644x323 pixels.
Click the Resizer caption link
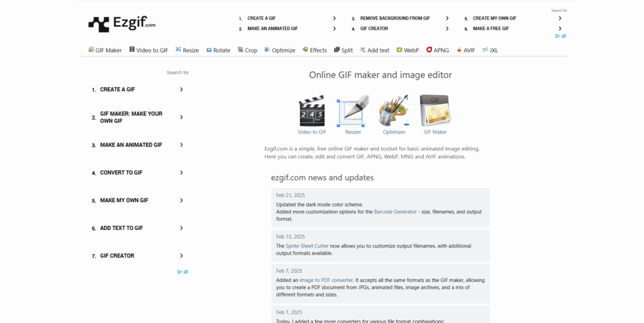pos(353,132)
